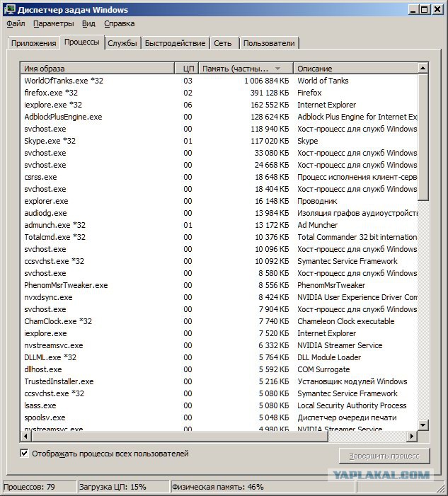The height and width of the screenshot is (496, 448).
Task: Select the iexplore.exe *32 process
Action: click(x=219, y=105)
